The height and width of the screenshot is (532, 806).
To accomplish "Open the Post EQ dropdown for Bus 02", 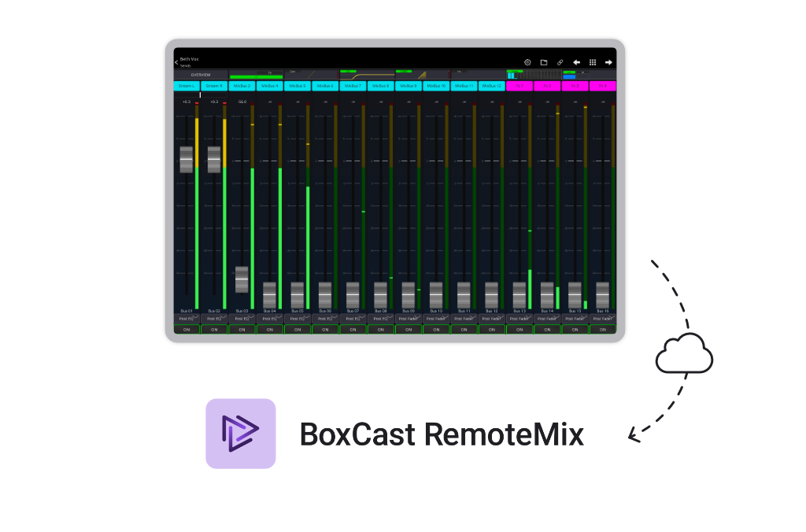I will (214, 319).
